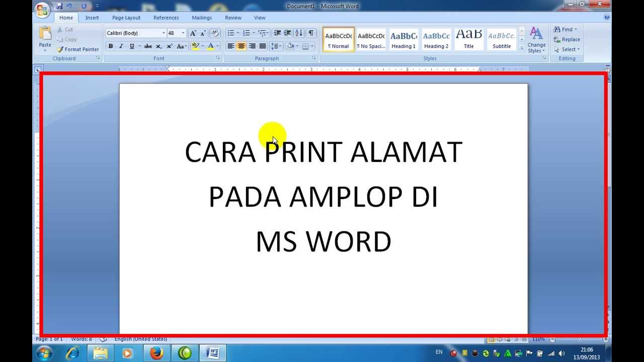
Task: Switch to the Insert tab
Action: [92, 18]
